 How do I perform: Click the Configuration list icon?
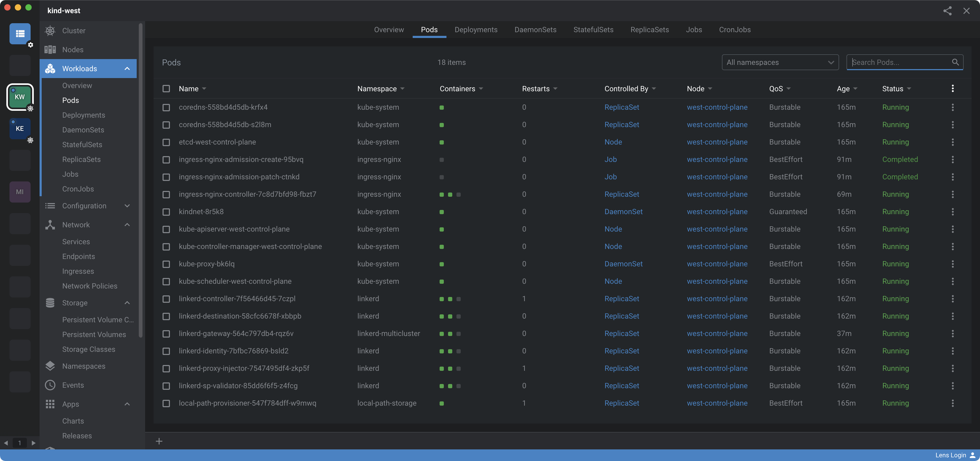(x=50, y=206)
